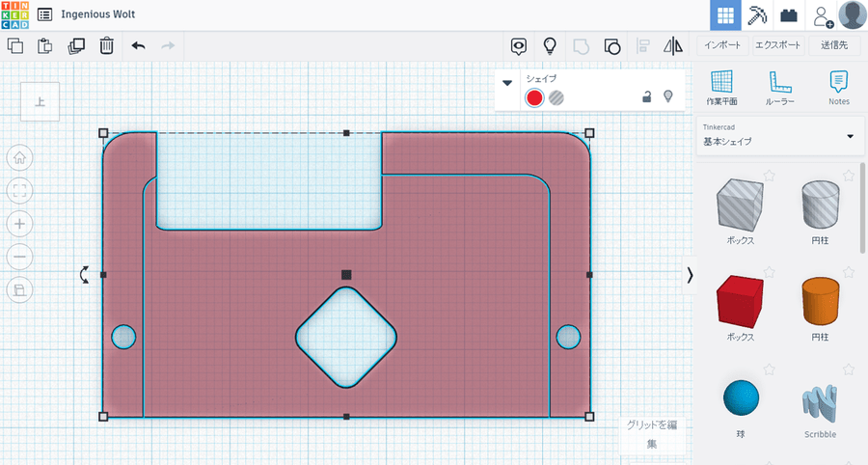The height and width of the screenshot is (465, 868).
Task: Click the diamond-shaped cutout in the model
Action: click(346, 337)
